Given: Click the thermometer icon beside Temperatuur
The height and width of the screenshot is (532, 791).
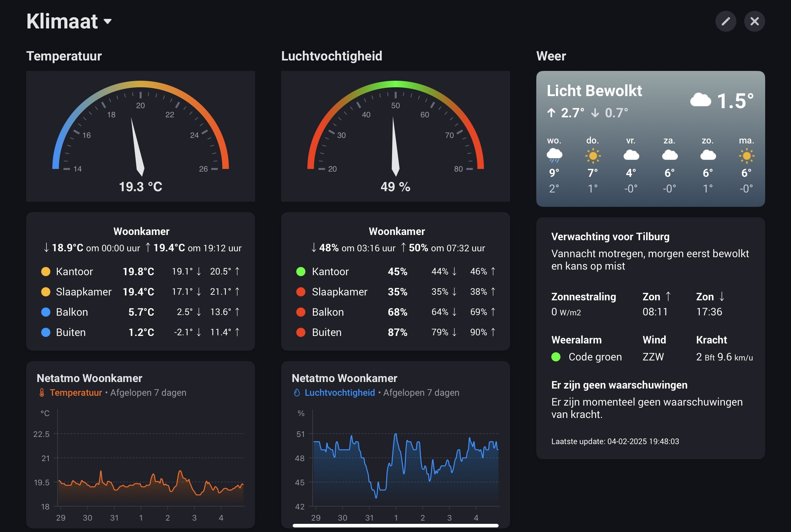Looking at the screenshot, I should pos(42,392).
